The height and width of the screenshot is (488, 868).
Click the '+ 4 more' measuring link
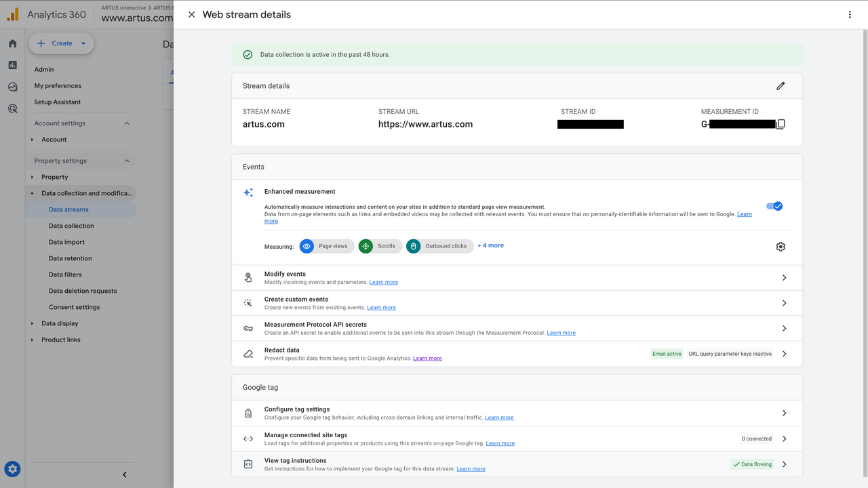click(x=490, y=245)
